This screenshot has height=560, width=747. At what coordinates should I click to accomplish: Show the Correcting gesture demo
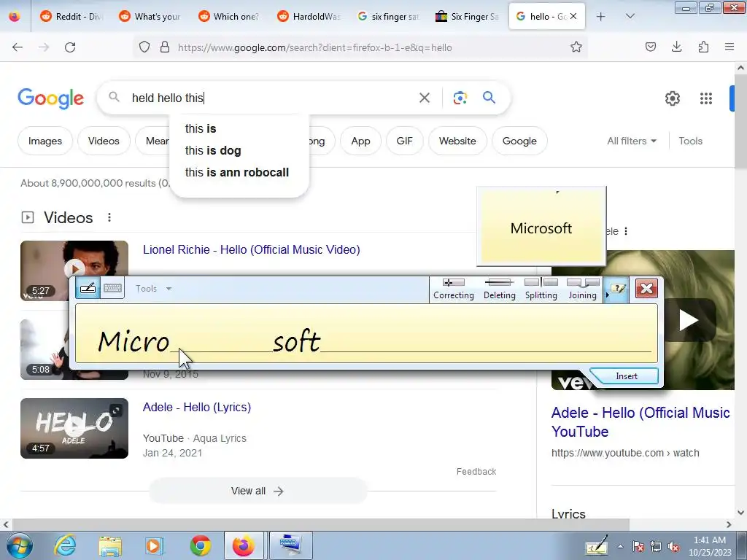(454, 289)
